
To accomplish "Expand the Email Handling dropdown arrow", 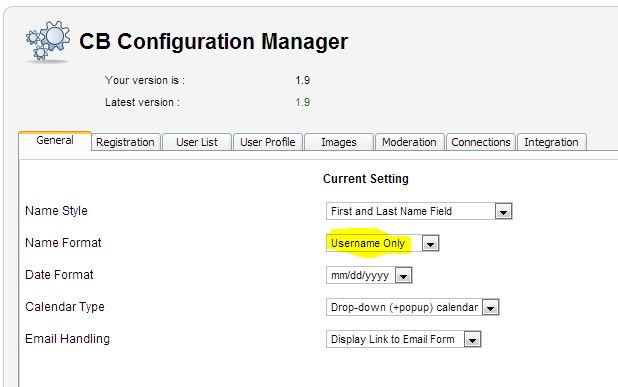I will pos(473,339).
